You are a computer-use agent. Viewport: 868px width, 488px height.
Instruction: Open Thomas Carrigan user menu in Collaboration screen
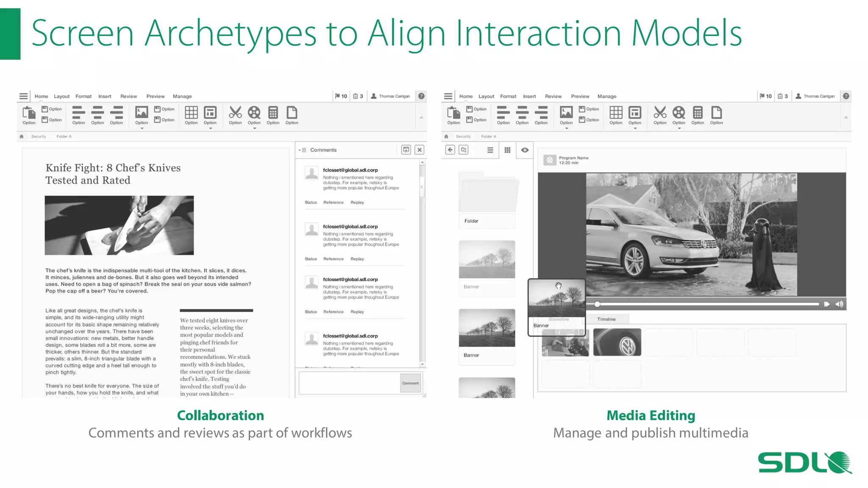pos(390,96)
